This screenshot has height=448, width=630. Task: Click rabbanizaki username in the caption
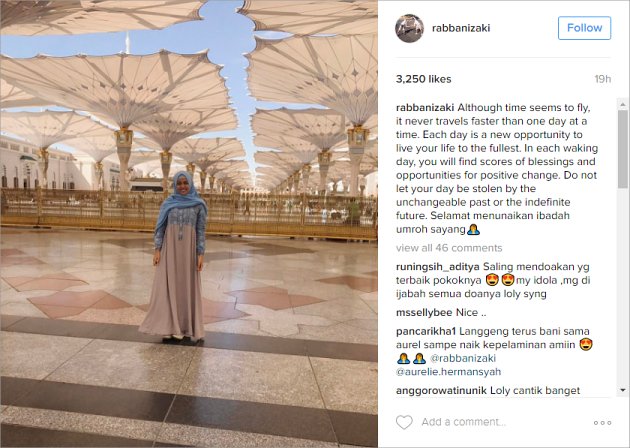425,108
